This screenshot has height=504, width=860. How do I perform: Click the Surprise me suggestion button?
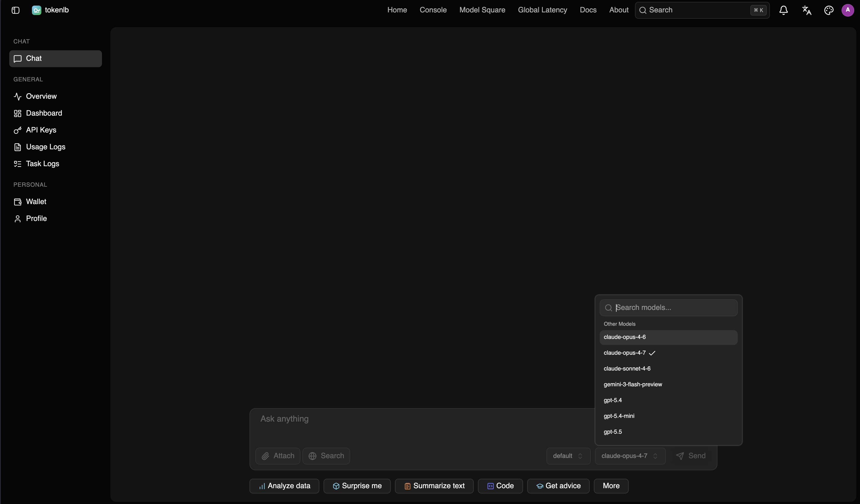click(357, 486)
